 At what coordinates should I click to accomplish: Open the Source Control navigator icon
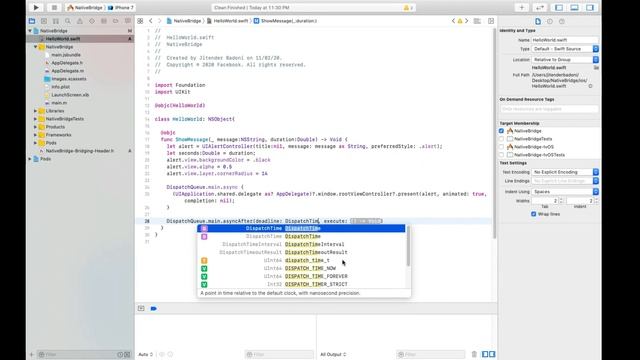click(x=44, y=21)
